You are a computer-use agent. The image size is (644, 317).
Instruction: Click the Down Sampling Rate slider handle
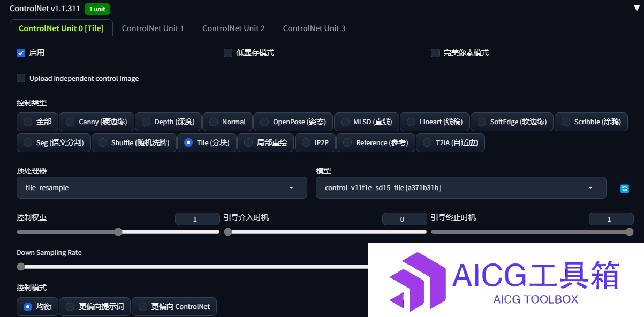pos(21,266)
